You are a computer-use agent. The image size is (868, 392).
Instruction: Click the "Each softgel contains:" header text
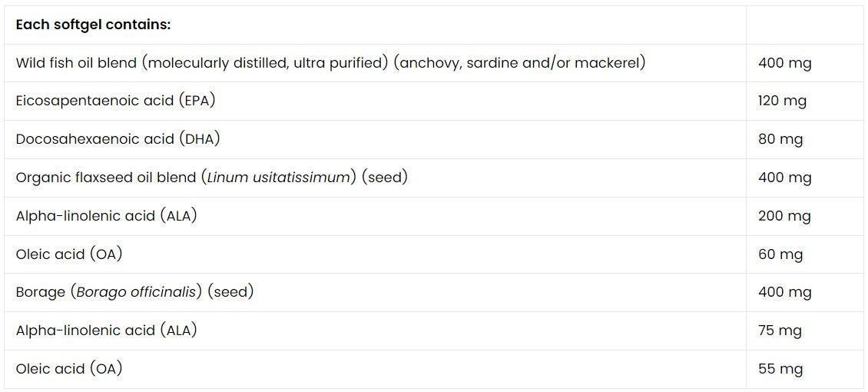pos(93,25)
